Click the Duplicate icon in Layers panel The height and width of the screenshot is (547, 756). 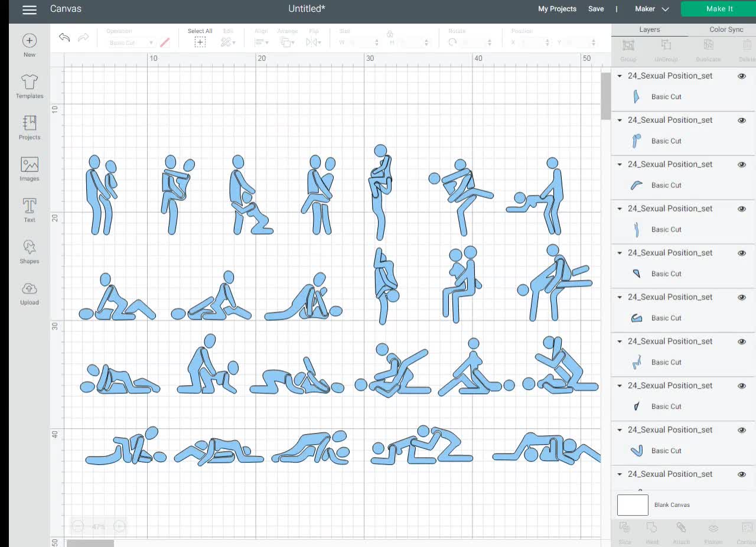(x=708, y=45)
